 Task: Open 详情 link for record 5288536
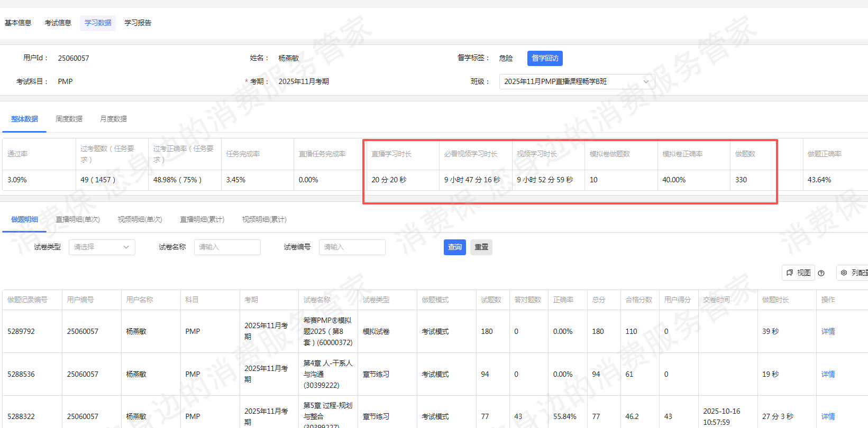828,374
